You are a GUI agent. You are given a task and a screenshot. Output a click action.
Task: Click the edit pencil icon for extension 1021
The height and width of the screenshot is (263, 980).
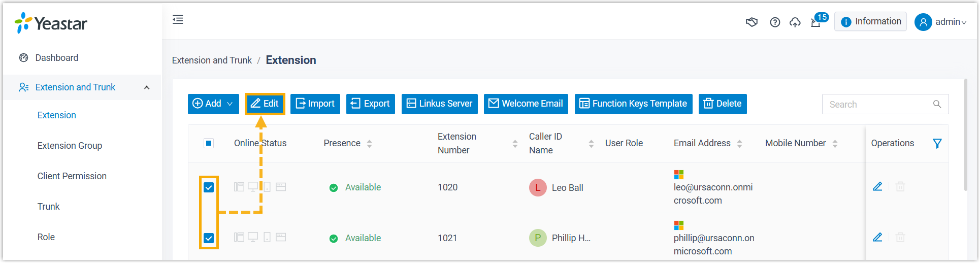[x=877, y=238]
